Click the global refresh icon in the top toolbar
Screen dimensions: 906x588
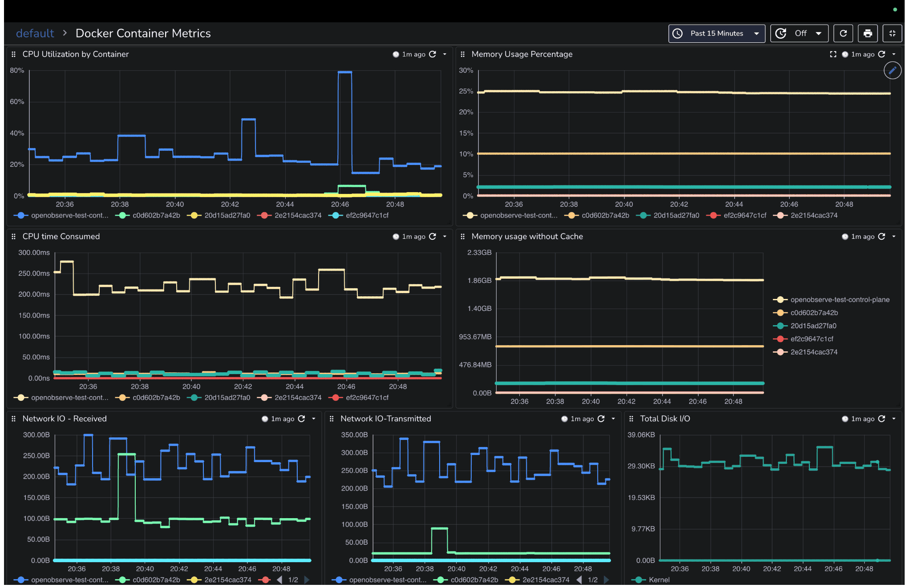(x=844, y=33)
